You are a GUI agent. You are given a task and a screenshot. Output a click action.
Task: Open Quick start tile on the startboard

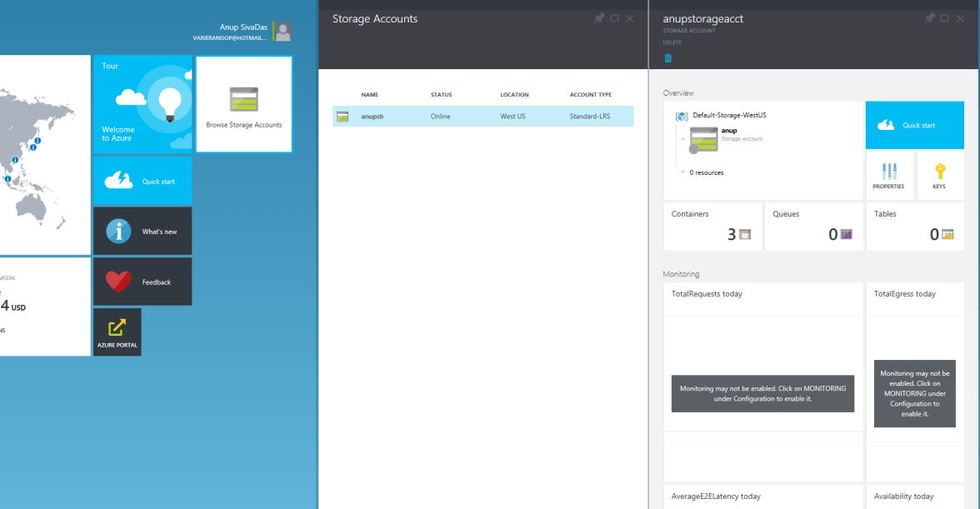[142, 181]
